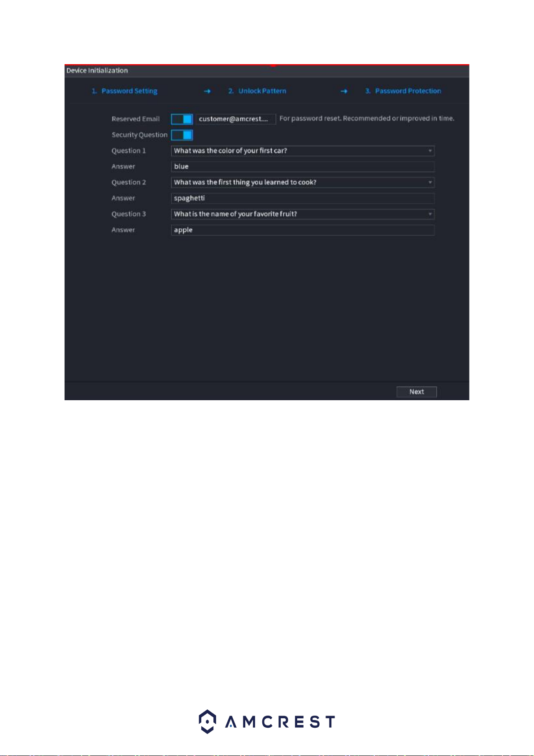Go to the Password Setting step

125,91
